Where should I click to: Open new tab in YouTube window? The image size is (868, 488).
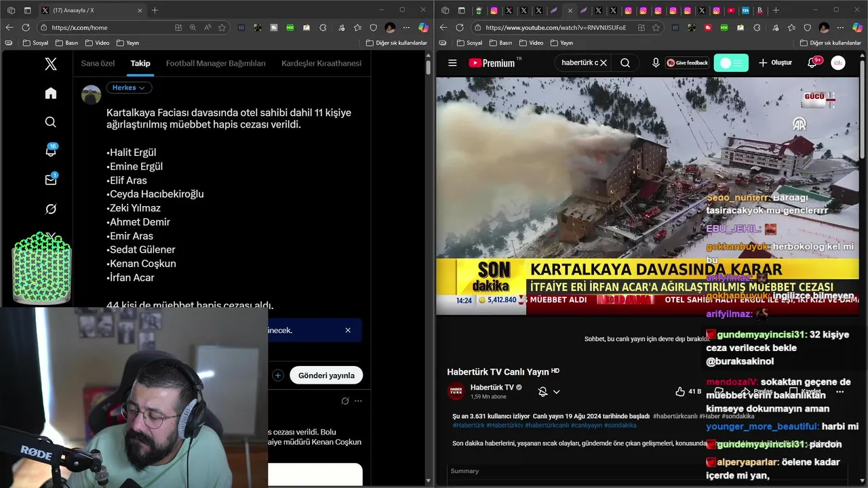point(776,10)
